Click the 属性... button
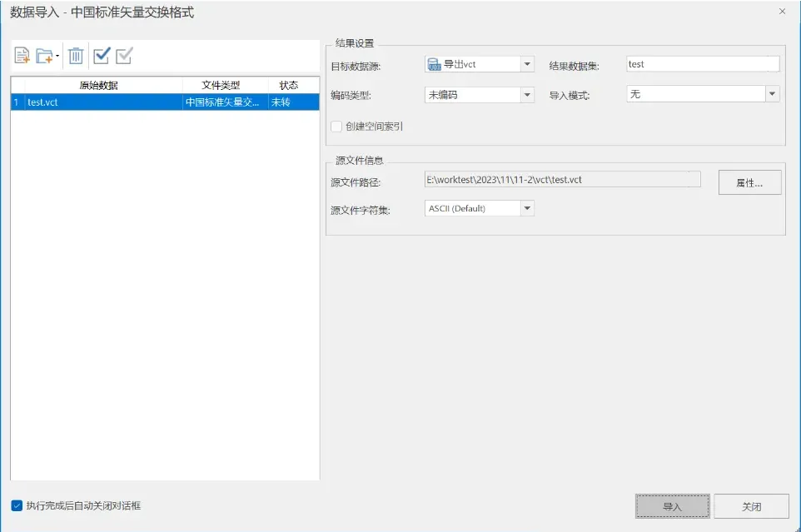The width and height of the screenshot is (801, 532). coord(749,182)
